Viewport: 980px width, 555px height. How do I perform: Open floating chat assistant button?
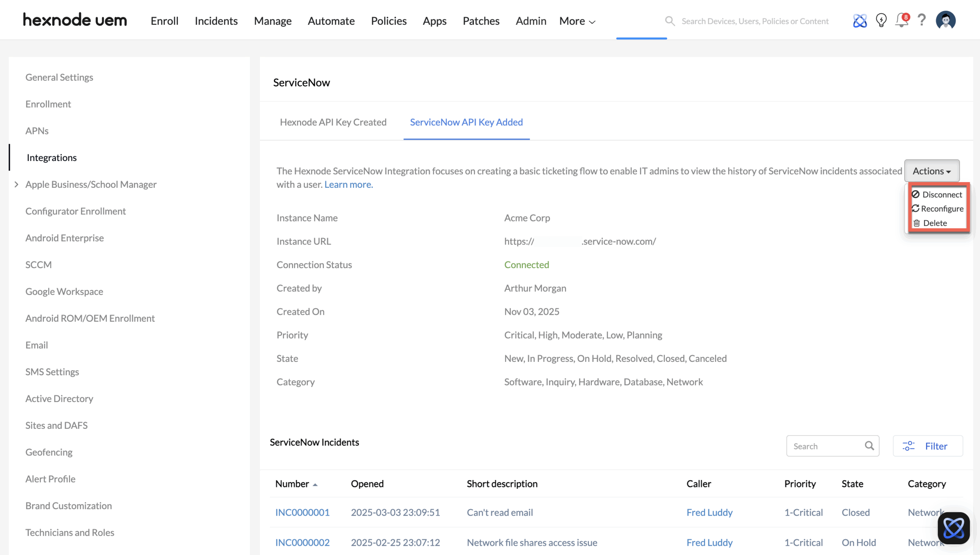(x=953, y=528)
